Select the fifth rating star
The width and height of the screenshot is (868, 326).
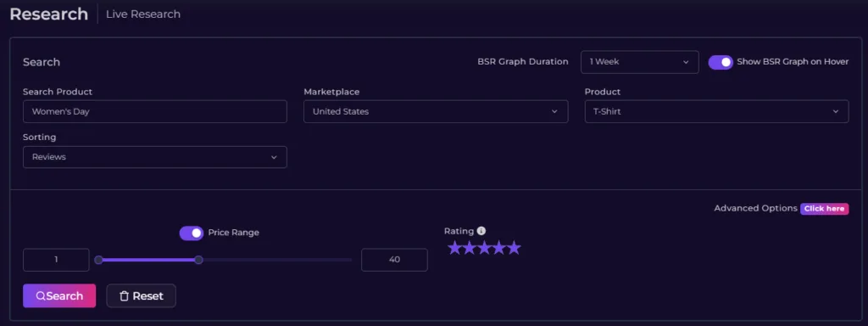[x=515, y=248]
